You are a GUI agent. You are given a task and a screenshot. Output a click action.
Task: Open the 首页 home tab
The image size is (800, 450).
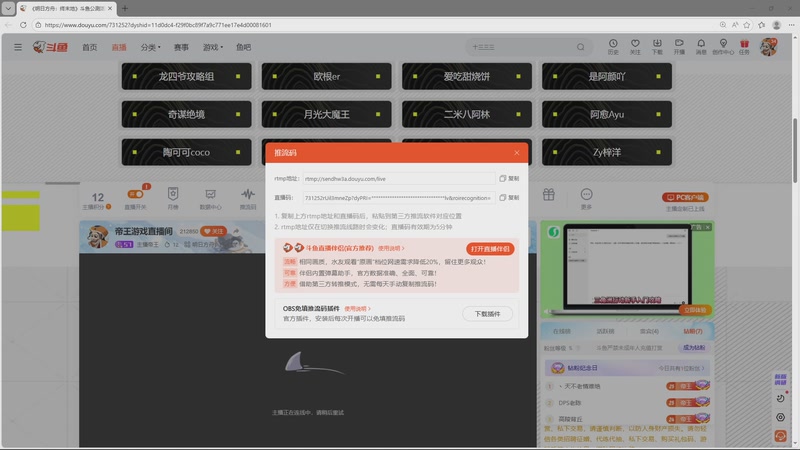pos(89,47)
